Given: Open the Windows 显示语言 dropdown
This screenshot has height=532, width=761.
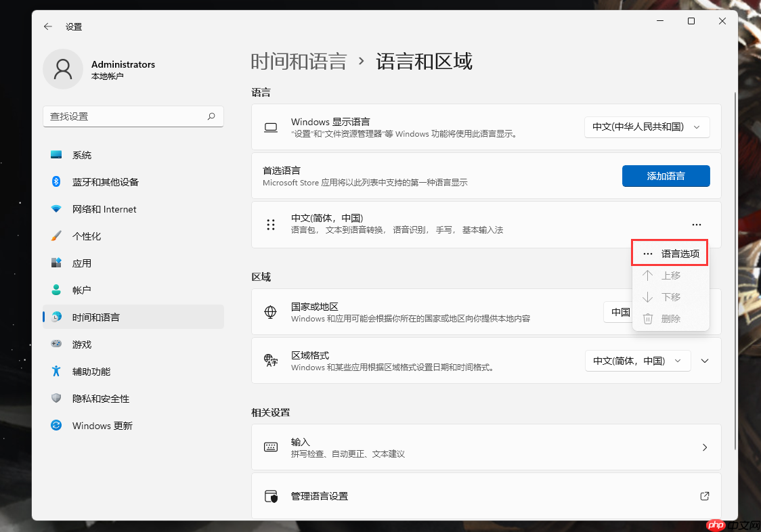Looking at the screenshot, I should click(x=646, y=127).
